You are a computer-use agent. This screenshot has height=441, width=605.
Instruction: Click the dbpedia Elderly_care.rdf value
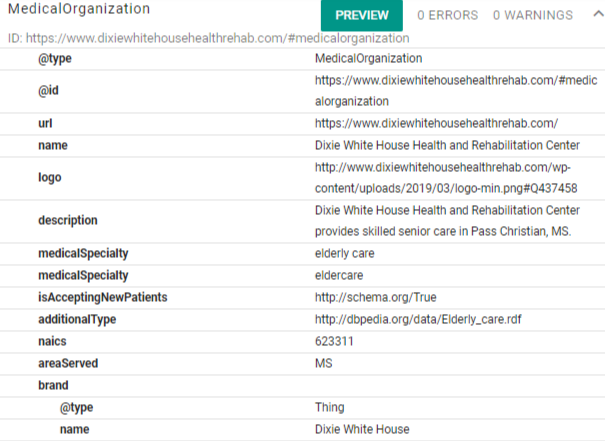coord(418,319)
